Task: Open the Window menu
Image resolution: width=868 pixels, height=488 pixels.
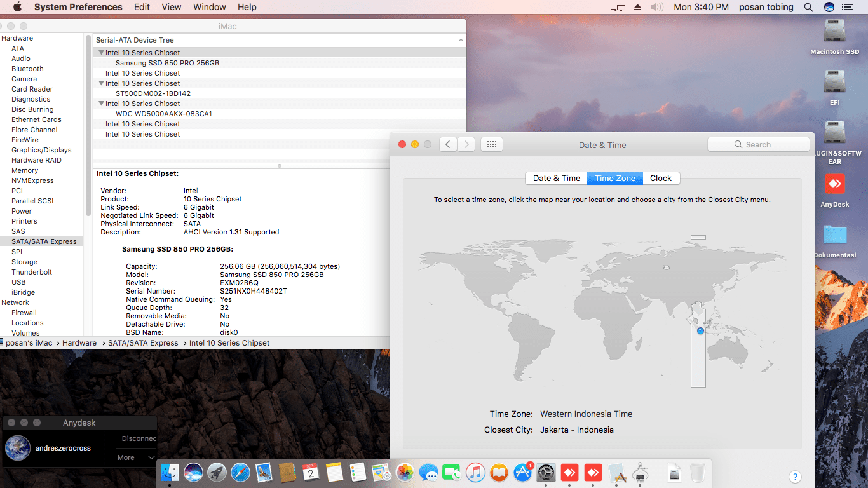Action: pos(209,7)
